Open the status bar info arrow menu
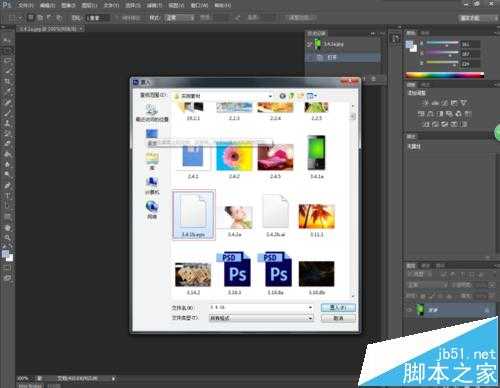The height and width of the screenshot is (388, 500). 113,379
